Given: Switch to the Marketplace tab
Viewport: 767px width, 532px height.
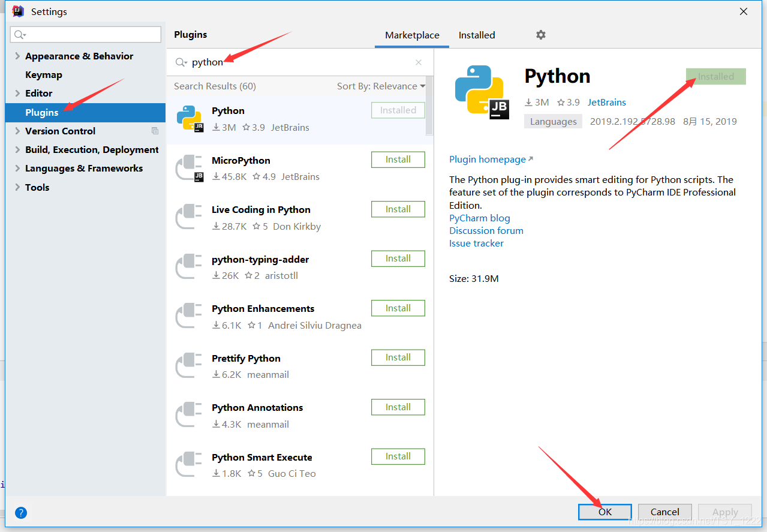Looking at the screenshot, I should point(412,35).
